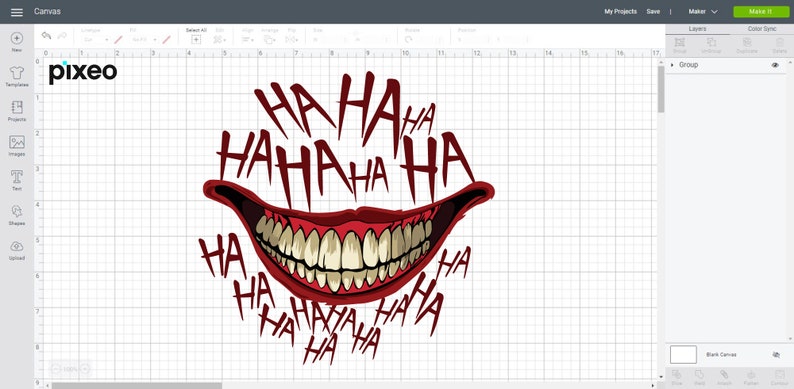The width and height of the screenshot is (794, 389).
Task: Click the Upload icon
Action: click(x=17, y=246)
